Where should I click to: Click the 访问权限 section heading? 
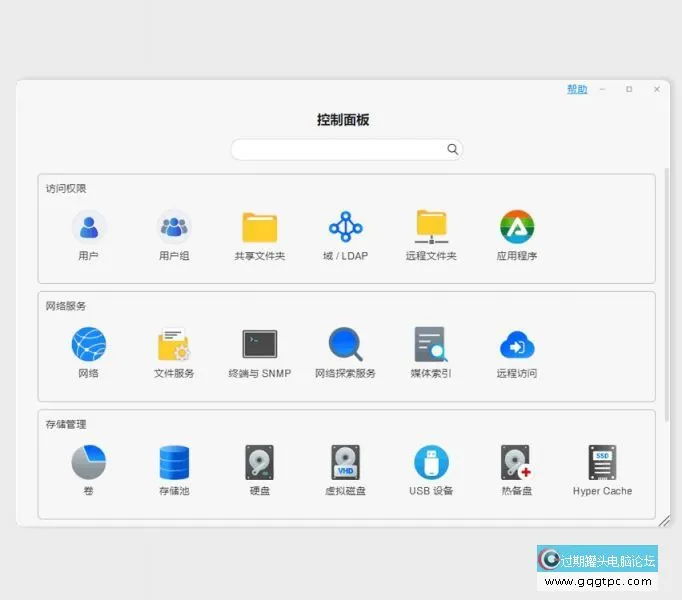[x=66, y=188]
